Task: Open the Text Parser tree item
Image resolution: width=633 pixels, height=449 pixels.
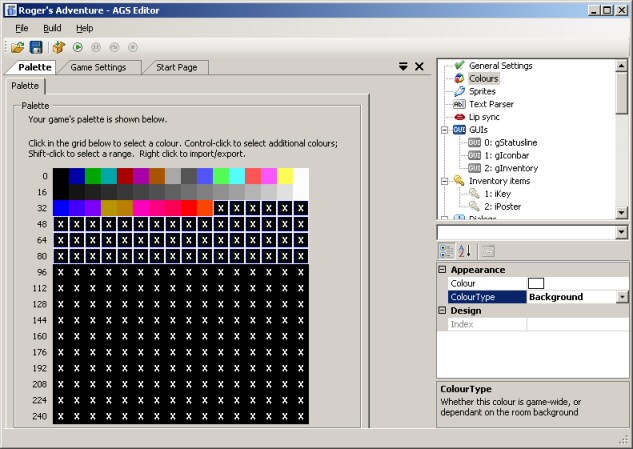Action: 492,104
